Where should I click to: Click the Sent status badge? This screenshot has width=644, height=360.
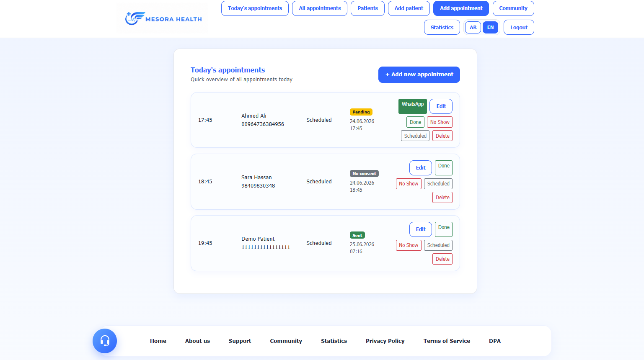357,235
